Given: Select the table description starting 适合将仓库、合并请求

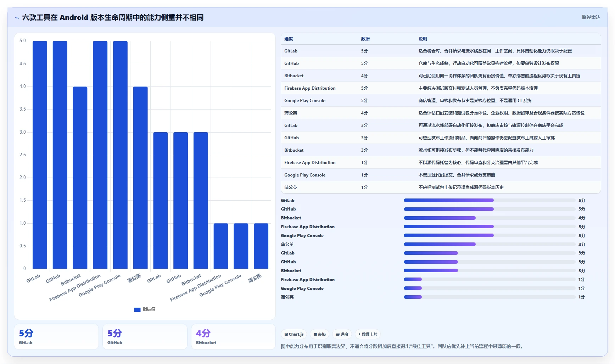Looking at the screenshot, I should tap(495, 51).
